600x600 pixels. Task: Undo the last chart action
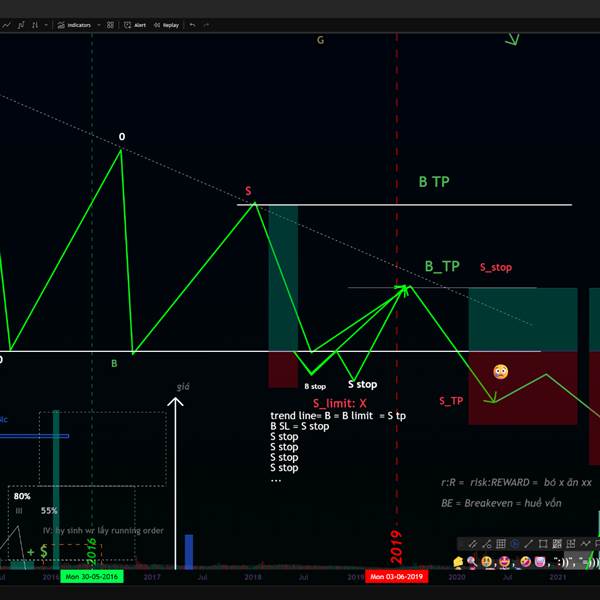(192, 25)
